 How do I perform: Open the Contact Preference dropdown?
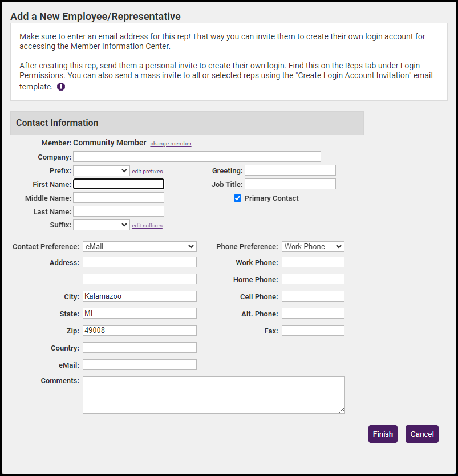click(140, 247)
